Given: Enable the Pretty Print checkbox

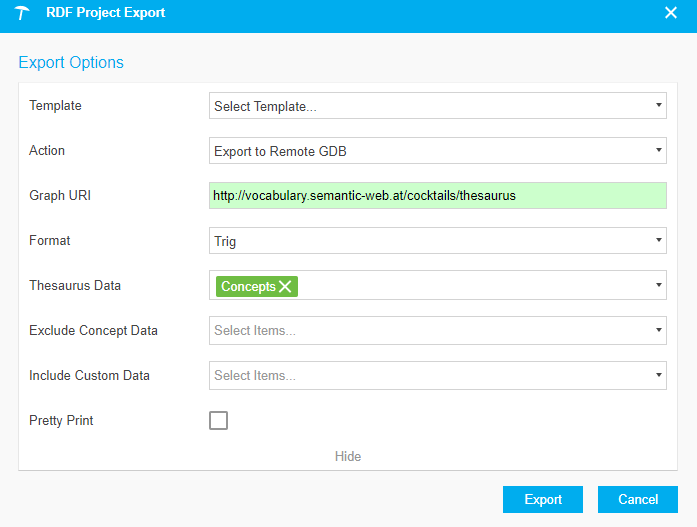Looking at the screenshot, I should pos(218,421).
